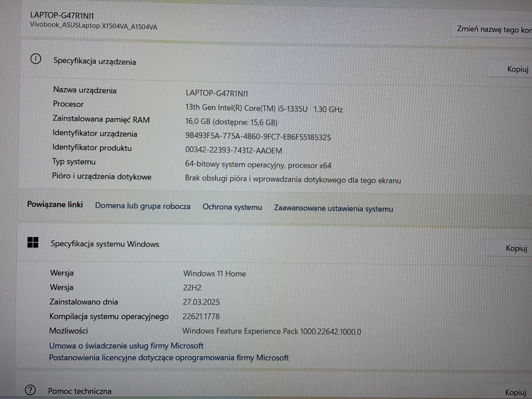This screenshot has width=532, height=399.
Task: Select the OS build 22621.1778
Action: click(x=201, y=316)
